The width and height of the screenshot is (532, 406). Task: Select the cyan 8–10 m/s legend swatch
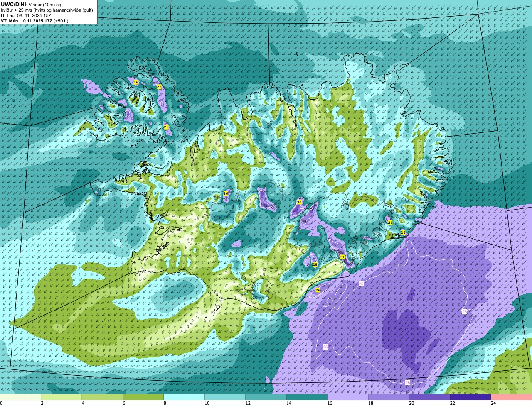pos(184,397)
